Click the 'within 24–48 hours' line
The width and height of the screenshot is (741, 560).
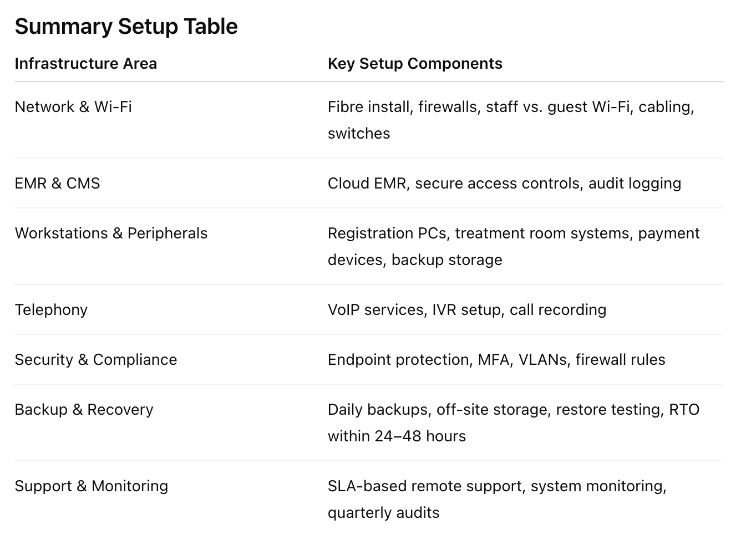point(397,436)
